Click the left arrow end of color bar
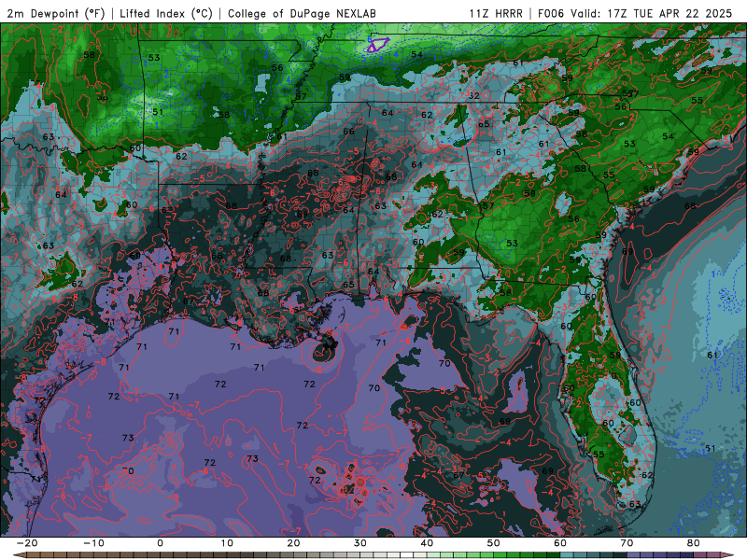Image resolution: width=747 pixels, height=560 pixels. (19, 555)
